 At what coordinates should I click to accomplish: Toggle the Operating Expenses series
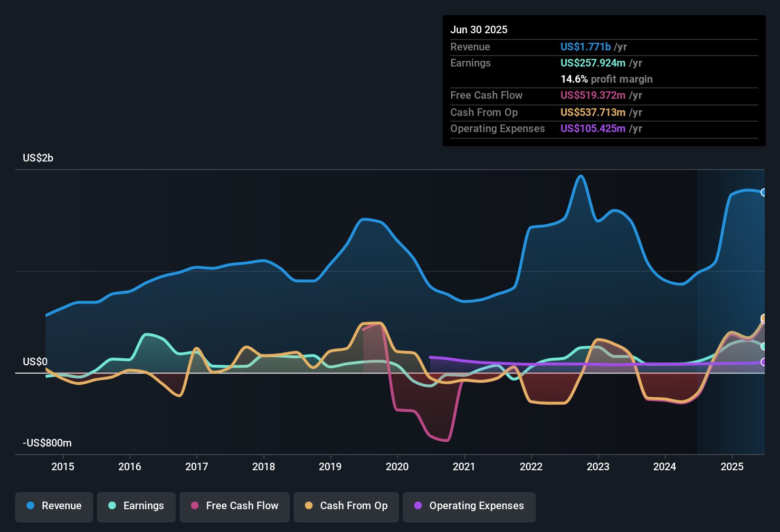pos(469,506)
